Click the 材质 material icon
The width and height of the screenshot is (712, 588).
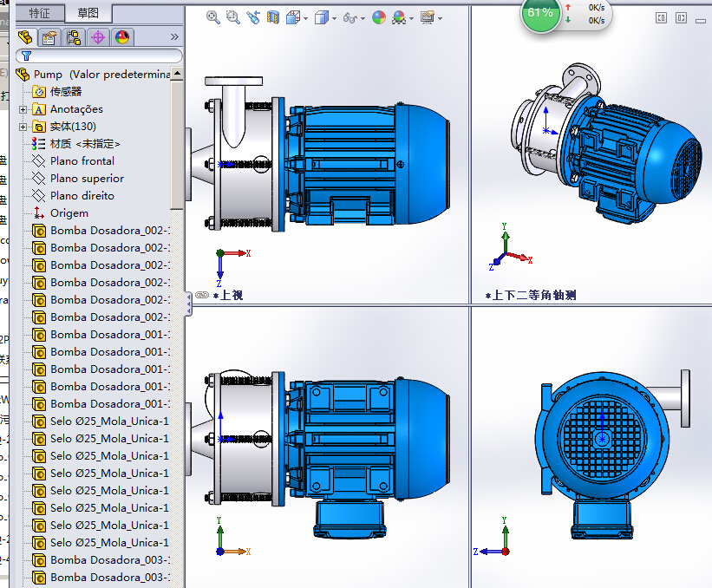tap(39, 144)
